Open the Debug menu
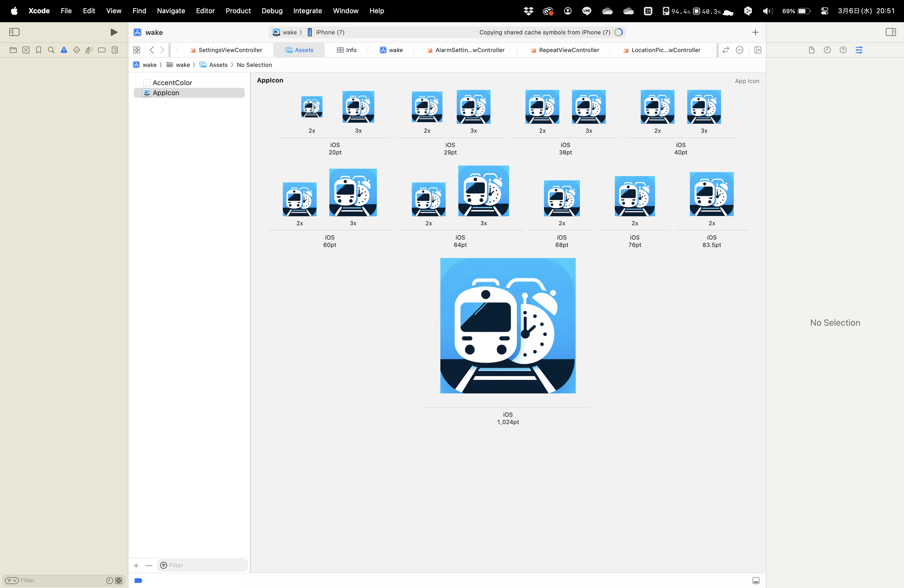 (272, 11)
